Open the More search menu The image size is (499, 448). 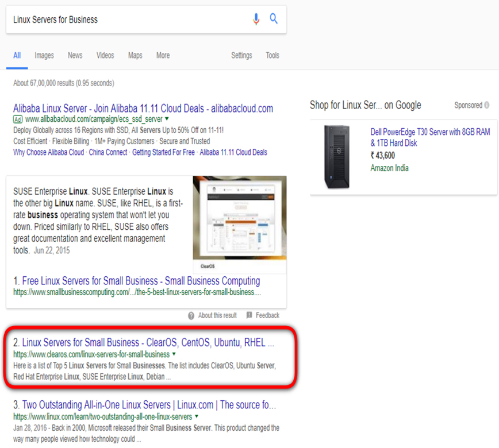click(x=163, y=55)
